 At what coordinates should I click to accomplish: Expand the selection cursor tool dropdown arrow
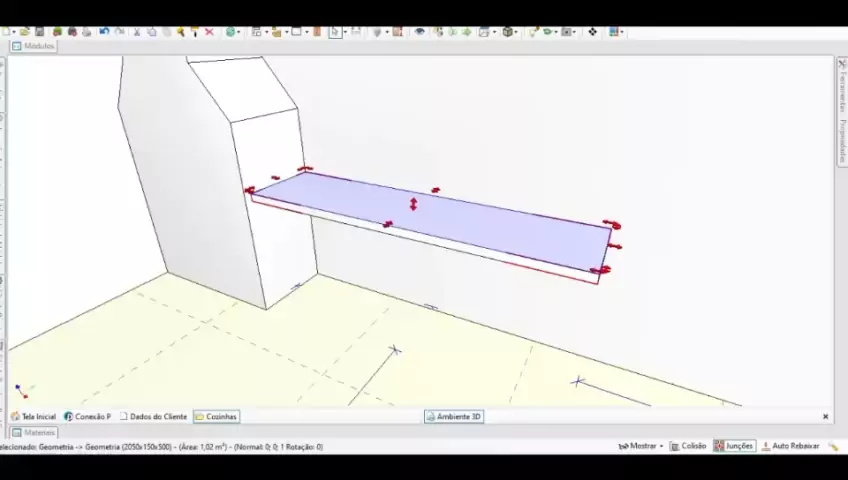[x=344, y=32]
